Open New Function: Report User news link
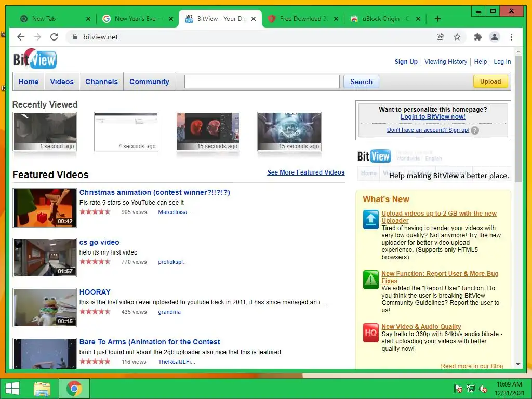Screen dimensions: 532x399 (x=440, y=277)
